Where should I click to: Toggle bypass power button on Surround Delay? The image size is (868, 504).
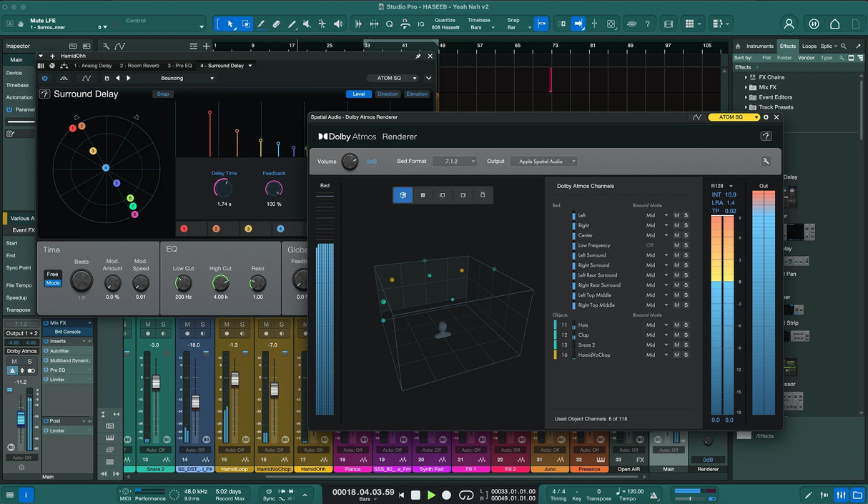point(45,79)
